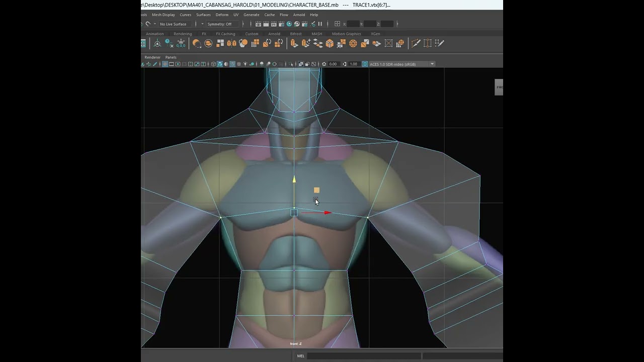Activate the Quad Draw pencil tool
The image size is (644, 362).
[x=439, y=43]
